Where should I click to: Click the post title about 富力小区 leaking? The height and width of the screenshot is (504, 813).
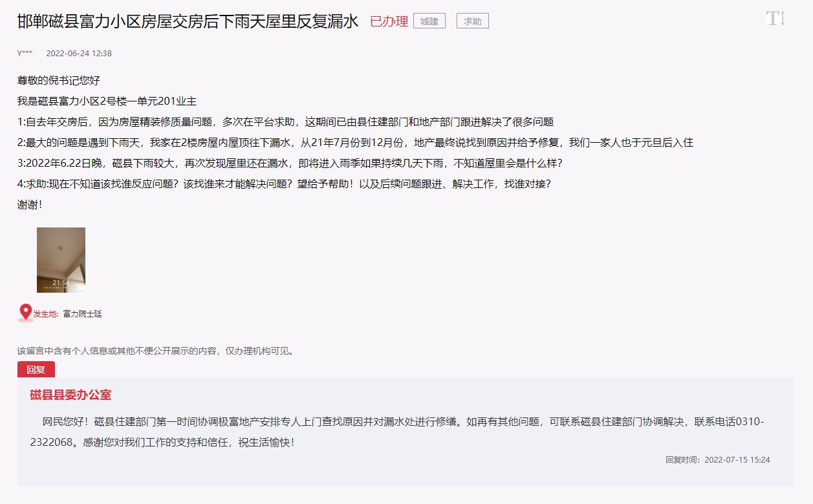(188, 21)
